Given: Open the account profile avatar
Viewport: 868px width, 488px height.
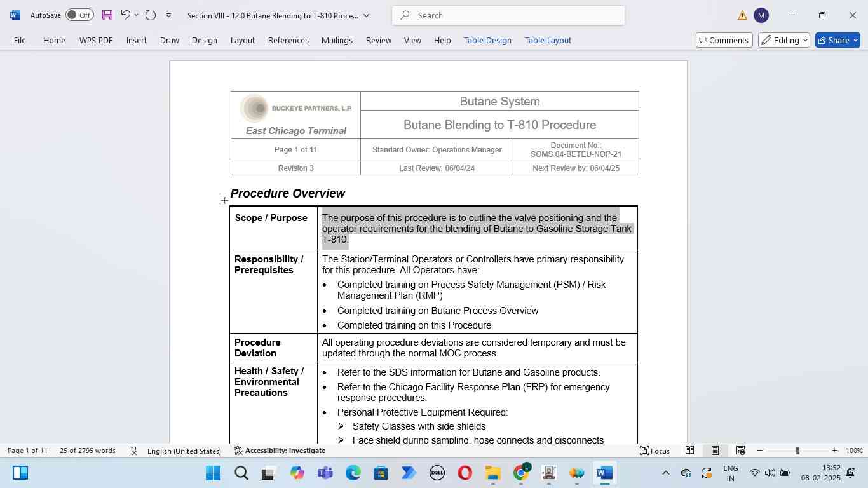Looking at the screenshot, I should click(761, 15).
